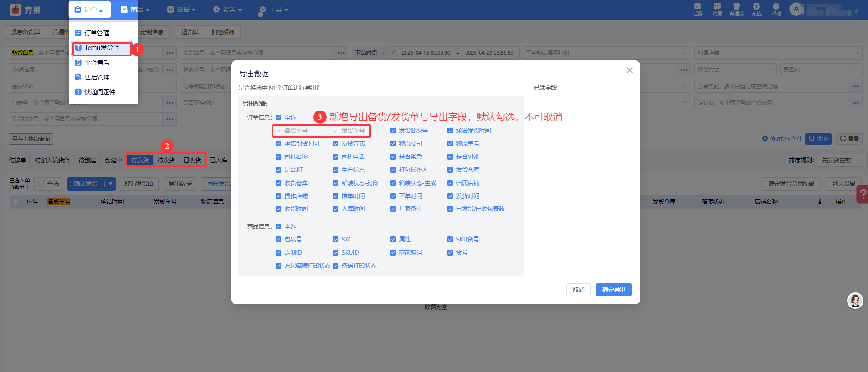Uncheck the 发货批次号 checkbox
The image size is (868, 372).
[393, 131]
